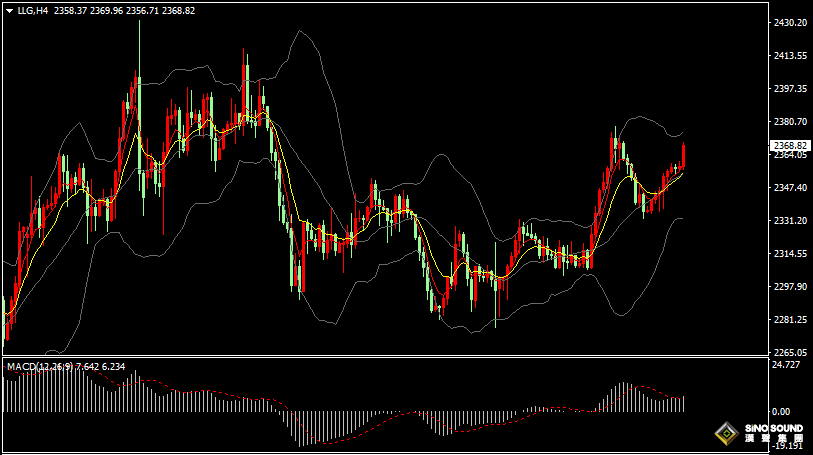Screen dimensions: 813x455
Task: Click the 0.00 MACD zero level label
Action: click(x=782, y=411)
